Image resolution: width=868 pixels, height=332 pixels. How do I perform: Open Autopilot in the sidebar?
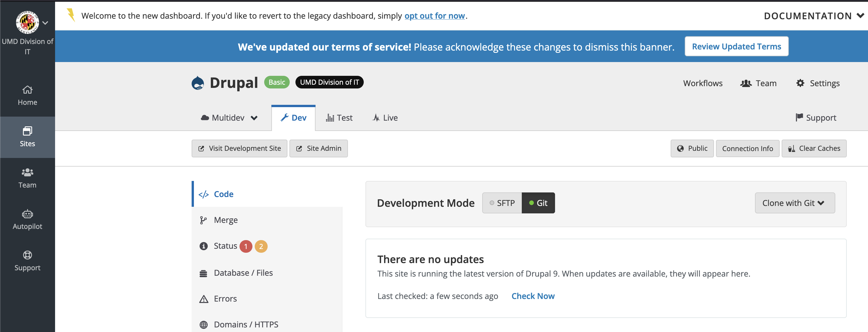(27, 220)
